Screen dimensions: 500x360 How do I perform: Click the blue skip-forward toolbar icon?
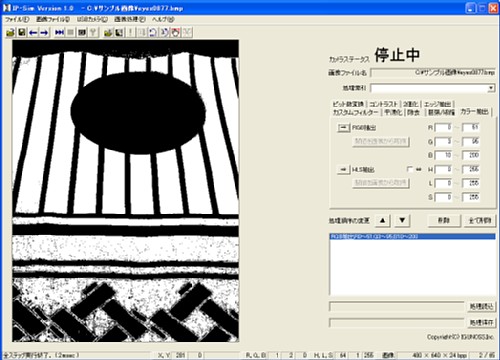[60, 32]
